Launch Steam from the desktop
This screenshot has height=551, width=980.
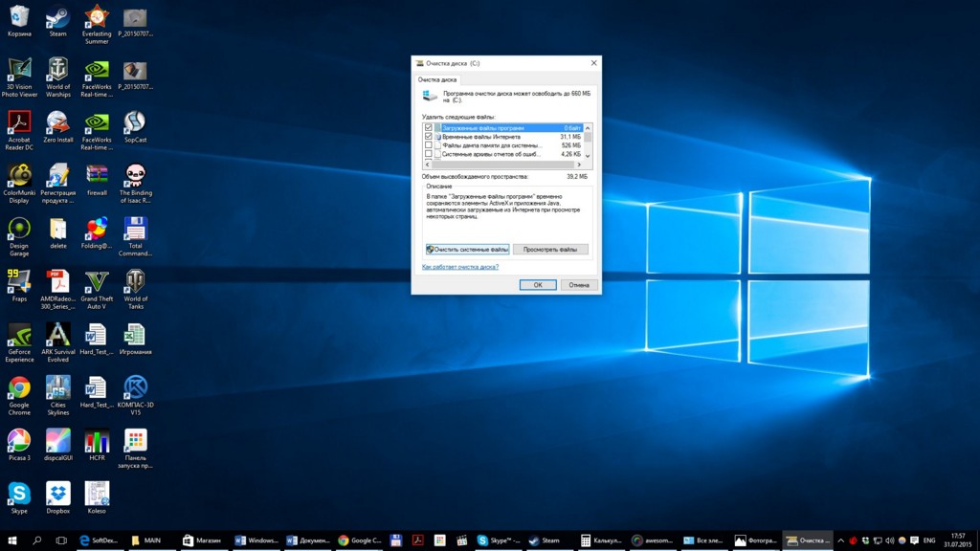pos(56,19)
